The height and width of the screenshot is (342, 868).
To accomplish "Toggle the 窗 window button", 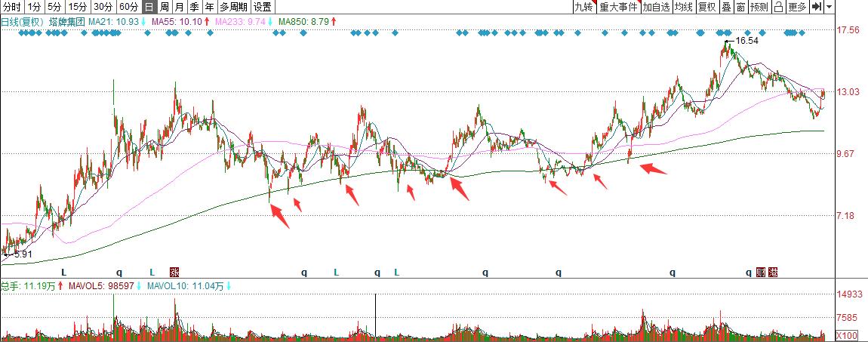I will [740, 8].
